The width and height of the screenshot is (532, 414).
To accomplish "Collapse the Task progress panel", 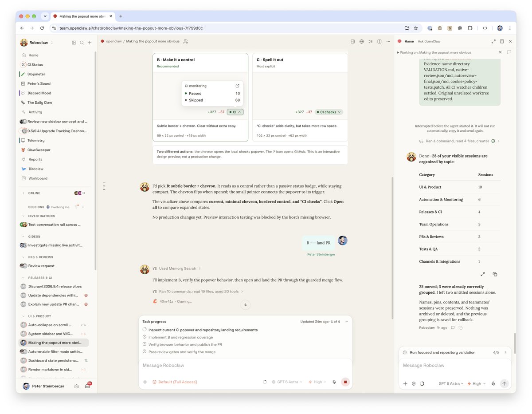I will [347, 321].
